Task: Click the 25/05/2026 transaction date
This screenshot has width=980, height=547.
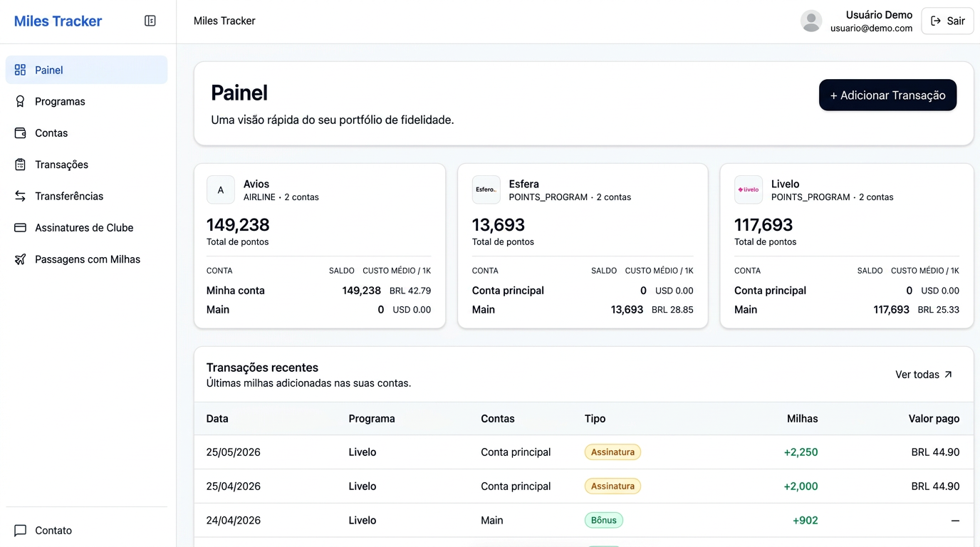Action: [x=234, y=452]
